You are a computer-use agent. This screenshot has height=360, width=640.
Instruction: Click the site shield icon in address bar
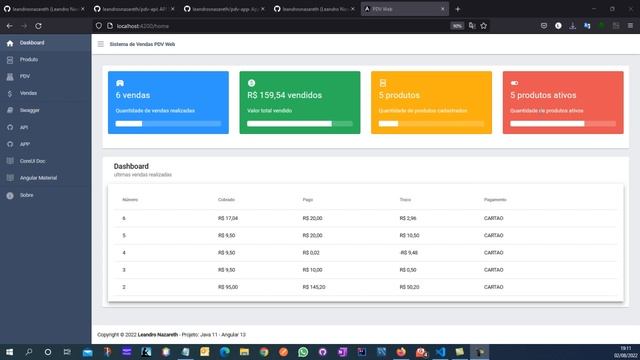pyautogui.click(x=99, y=26)
